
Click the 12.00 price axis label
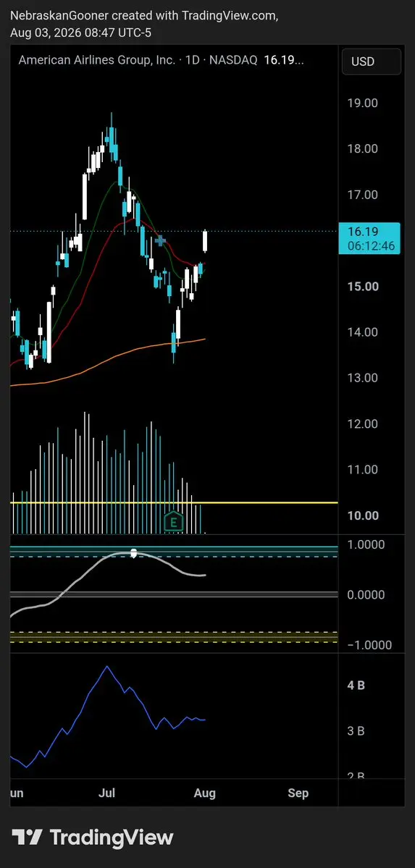[363, 424]
